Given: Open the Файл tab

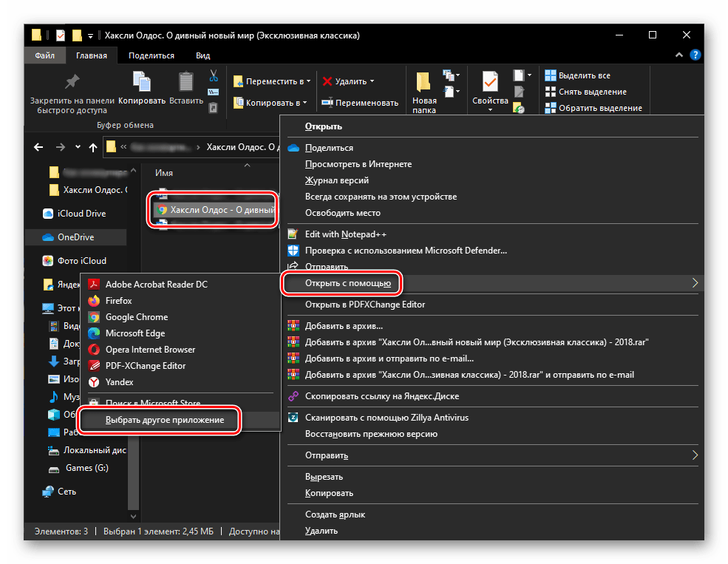Looking at the screenshot, I should pyautogui.click(x=44, y=55).
